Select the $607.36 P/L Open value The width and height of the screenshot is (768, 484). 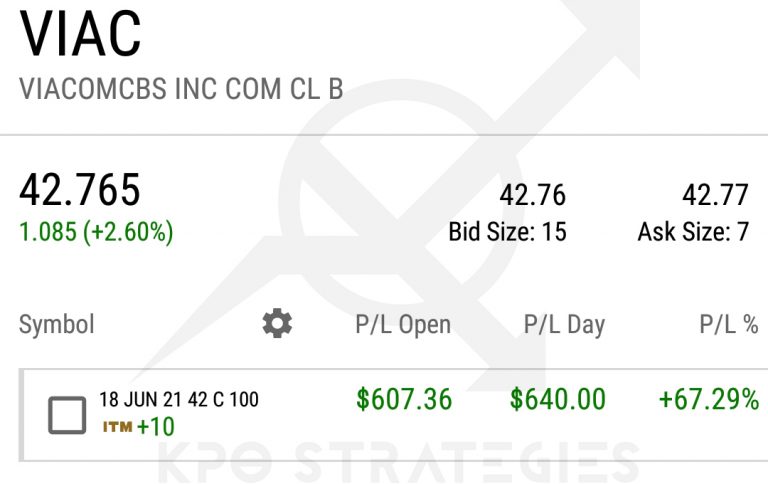404,400
